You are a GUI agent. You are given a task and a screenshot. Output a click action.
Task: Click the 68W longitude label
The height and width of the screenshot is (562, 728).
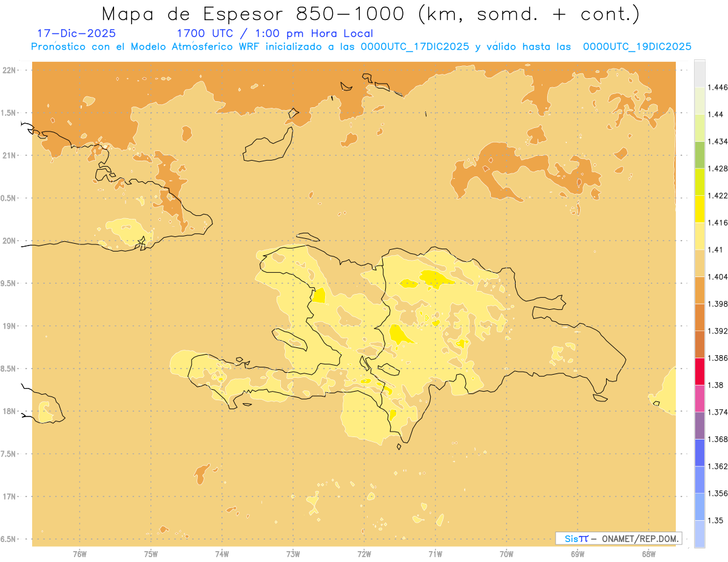point(649,554)
